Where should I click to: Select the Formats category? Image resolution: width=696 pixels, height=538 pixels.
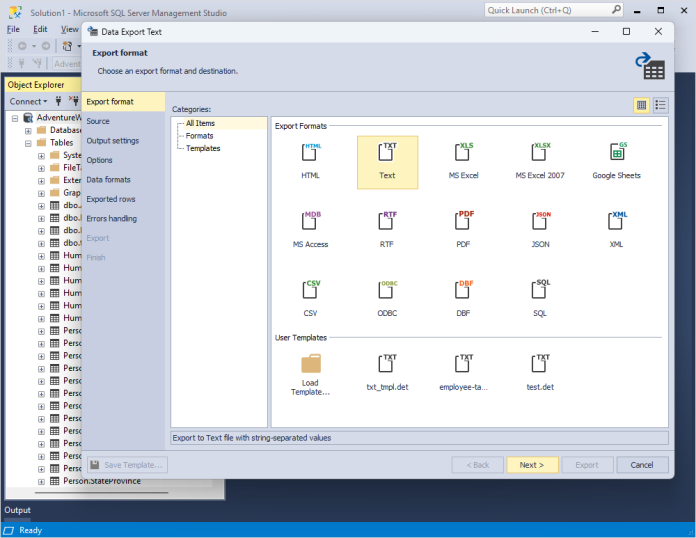coord(200,136)
